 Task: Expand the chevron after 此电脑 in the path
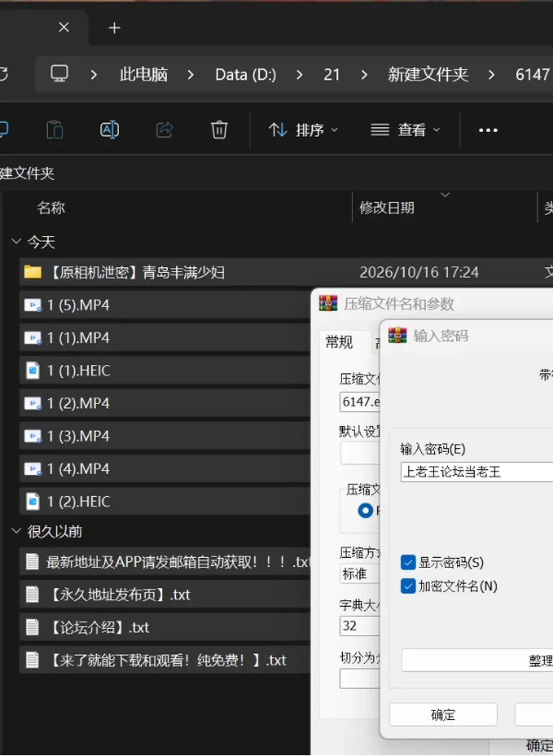pyautogui.click(x=191, y=74)
